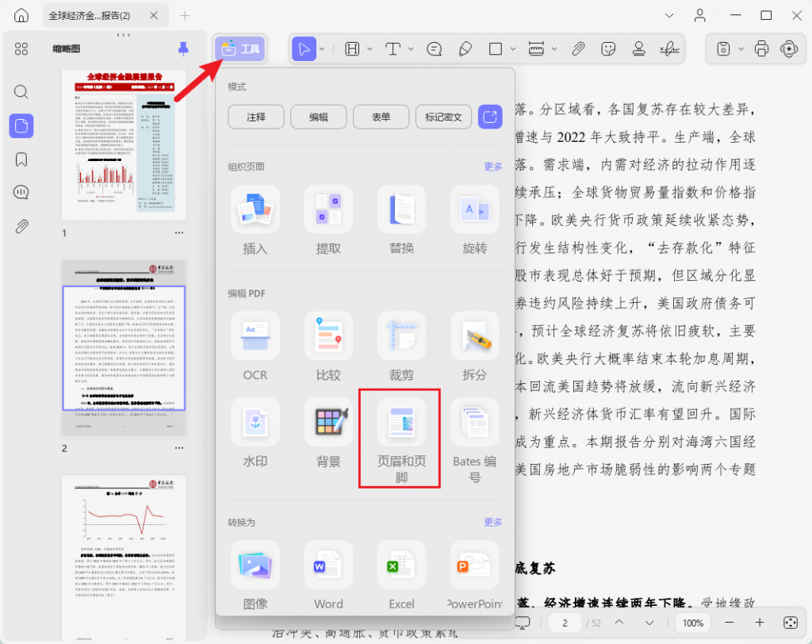Expand save options dropdown arrow
This screenshot has height=644, width=812.
(741, 48)
